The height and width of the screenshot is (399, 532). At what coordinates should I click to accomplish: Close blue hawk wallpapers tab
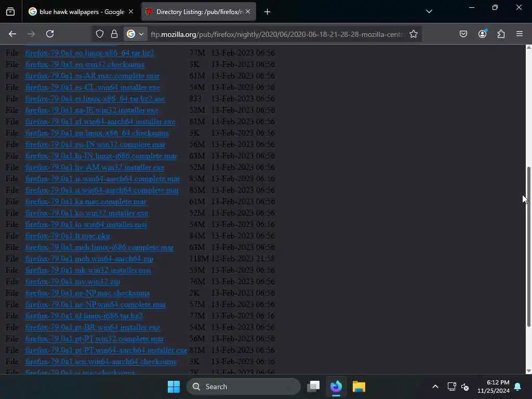click(x=130, y=12)
